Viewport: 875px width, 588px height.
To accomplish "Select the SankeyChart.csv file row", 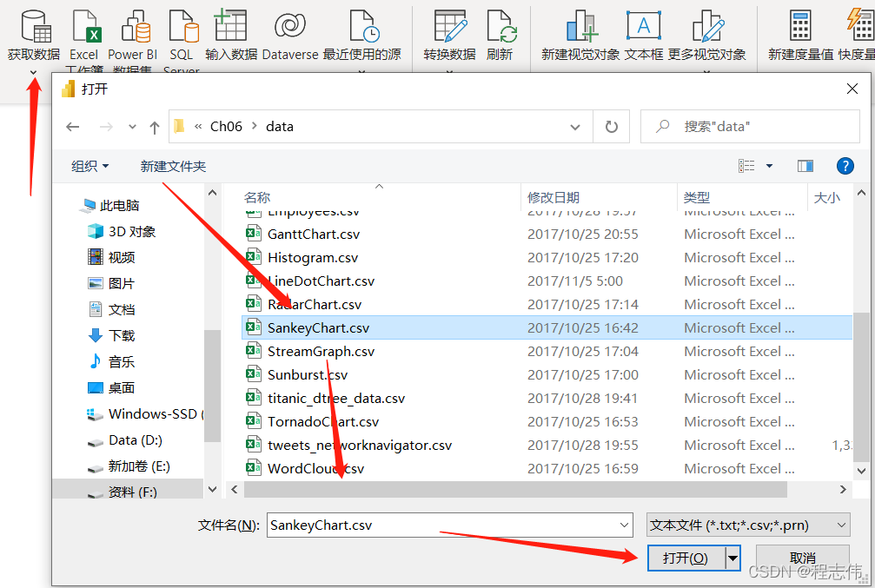I will click(547, 327).
